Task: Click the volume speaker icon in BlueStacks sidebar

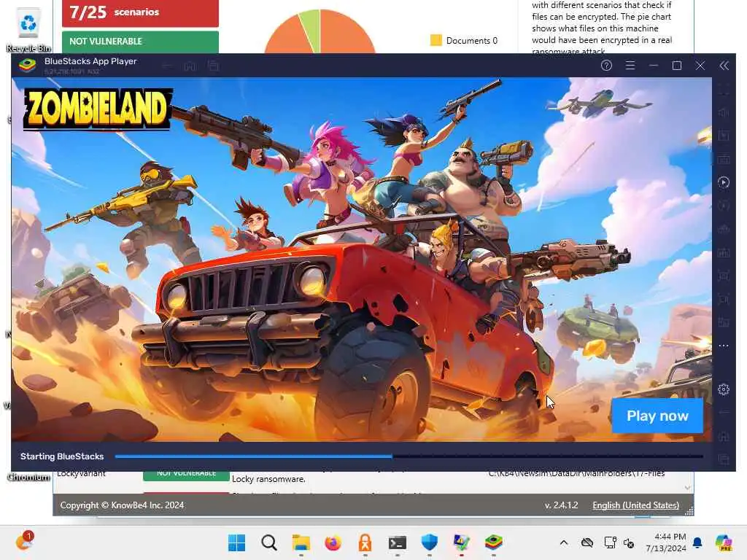Action: [x=724, y=112]
